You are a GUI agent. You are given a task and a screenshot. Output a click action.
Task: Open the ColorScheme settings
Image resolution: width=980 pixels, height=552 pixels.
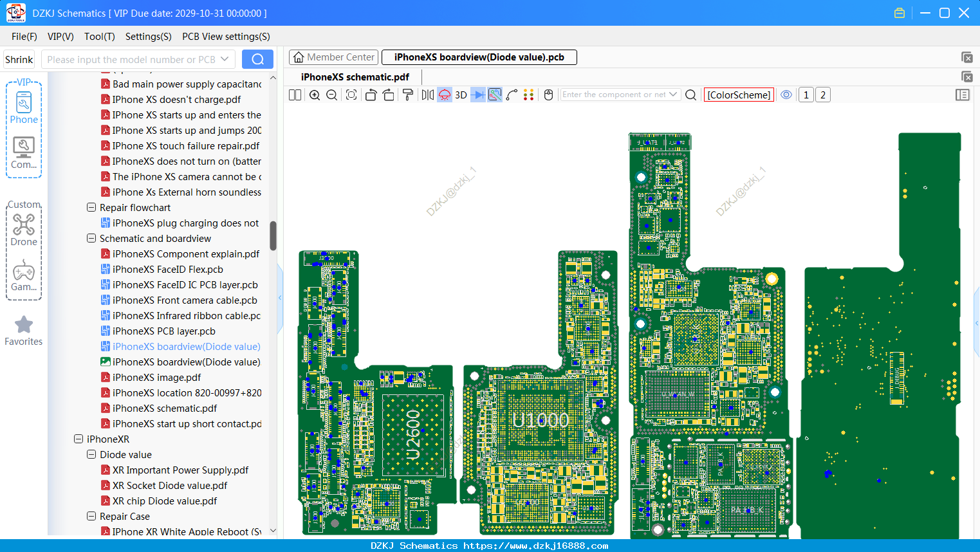pos(739,95)
